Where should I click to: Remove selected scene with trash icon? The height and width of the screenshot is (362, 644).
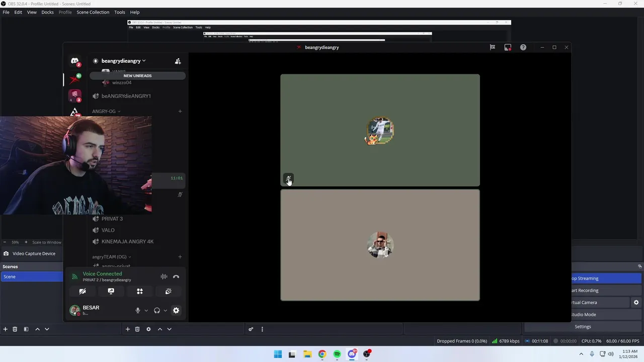tap(15, 329)
